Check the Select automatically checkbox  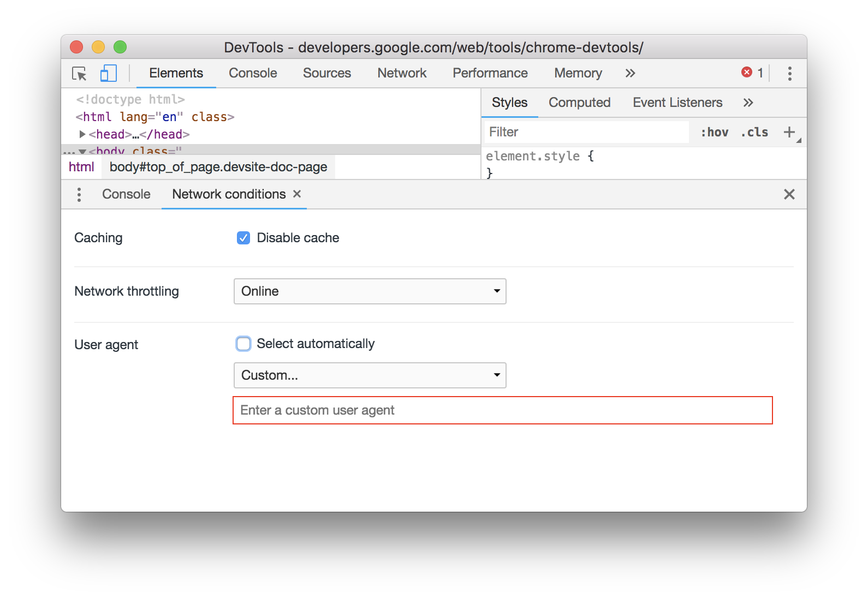[243, 344]
